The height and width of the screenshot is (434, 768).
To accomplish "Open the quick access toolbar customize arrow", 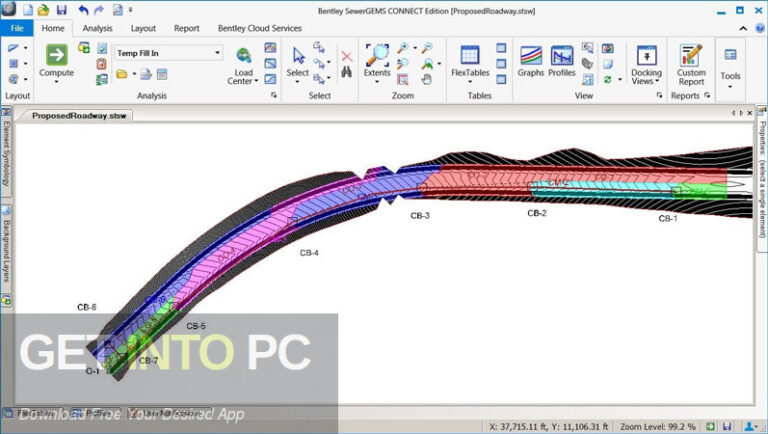I will [131, 10].
